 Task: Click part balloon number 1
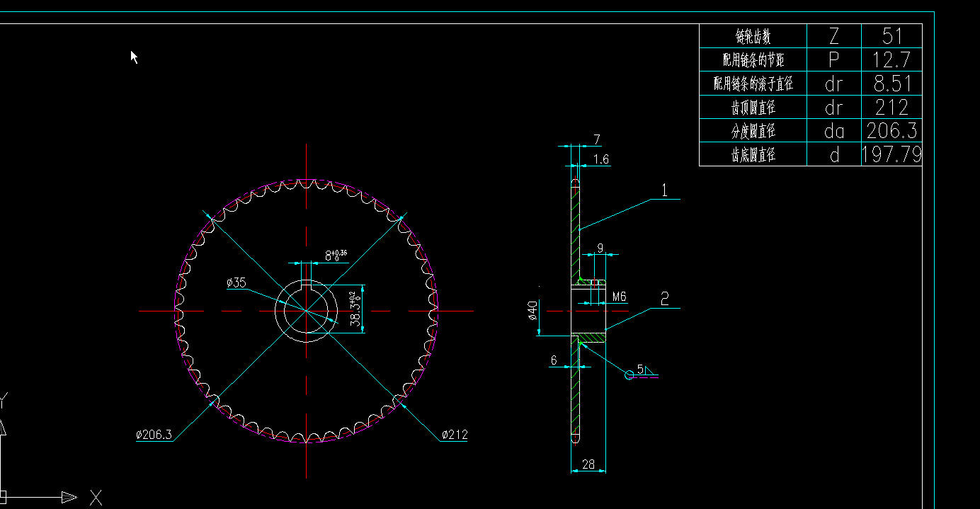pyautogui.click(x=664, y=190)
